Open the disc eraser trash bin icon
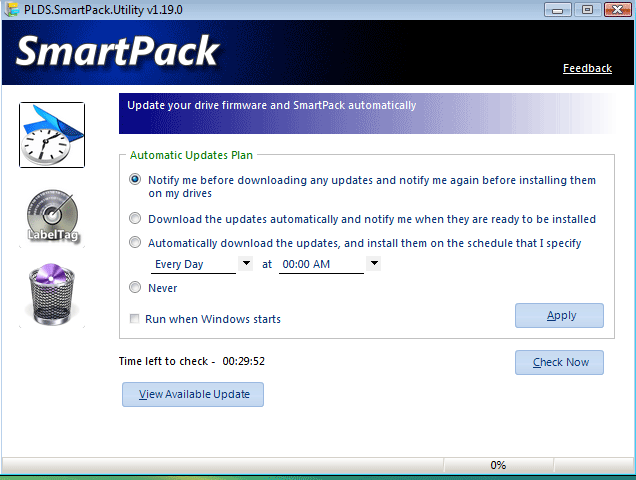Viewport: 636px width, 480px height. pos(52,294)
